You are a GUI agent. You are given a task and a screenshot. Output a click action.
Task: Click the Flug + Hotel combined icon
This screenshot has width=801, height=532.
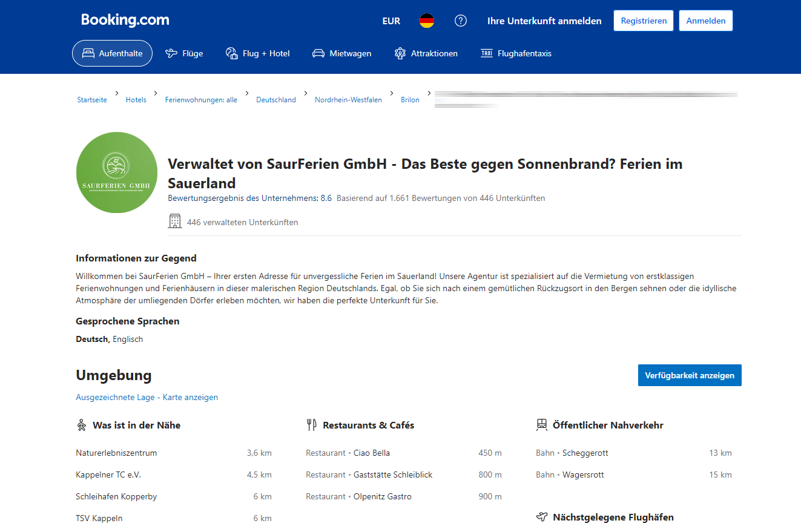point(232,53)
